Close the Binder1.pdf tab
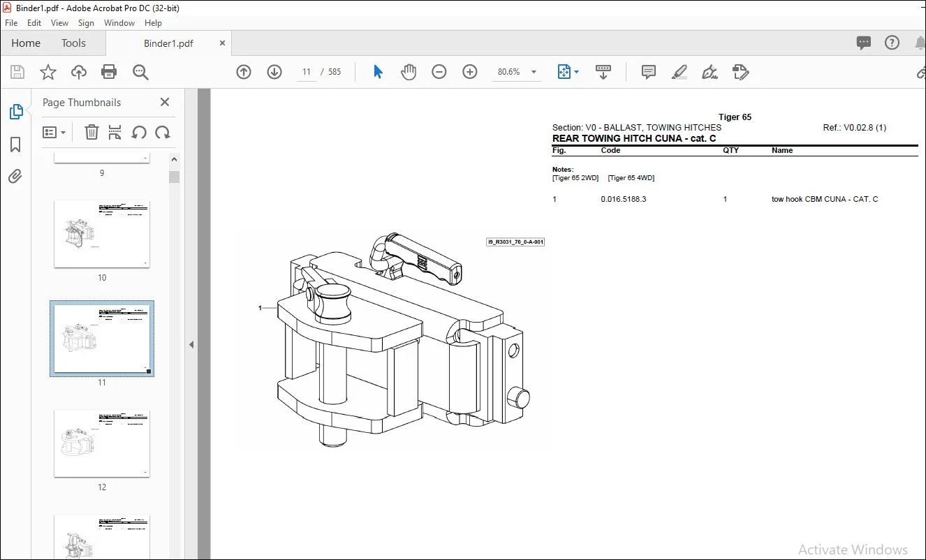The width and height of the screenshot is (926, 560). click(x=222, y=43)
